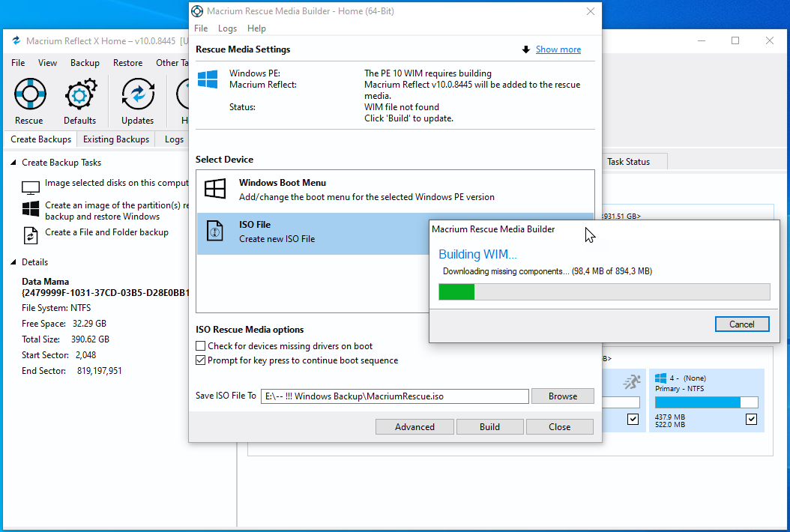
Task: Open the Logs tab in Macrium Reflect
Action: [174, 139]
